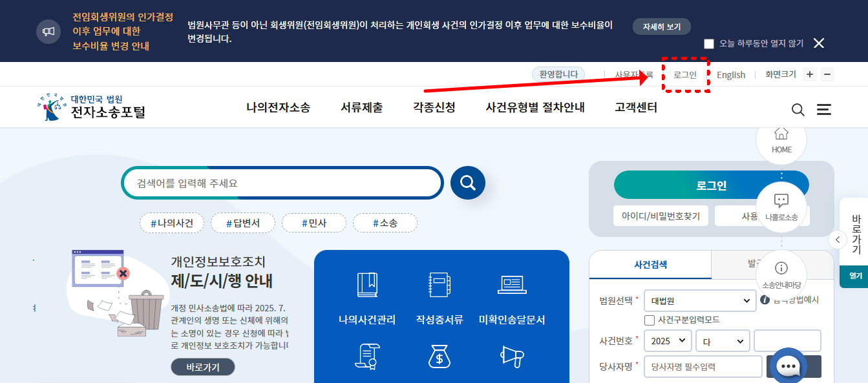The width and height of the screenshot is (868, 383).
Task: Expand the 다 case type dropdown
Action: click(x=722, y=340)
